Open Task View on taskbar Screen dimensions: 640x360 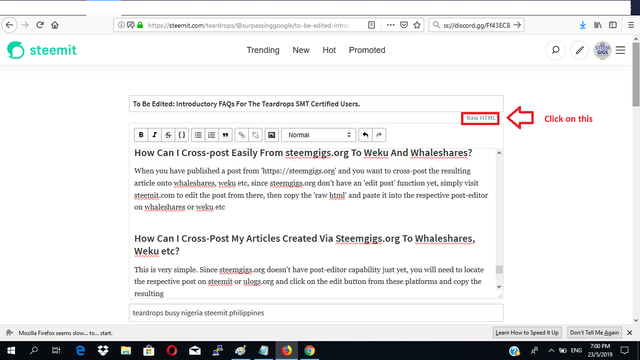point(56,351)
